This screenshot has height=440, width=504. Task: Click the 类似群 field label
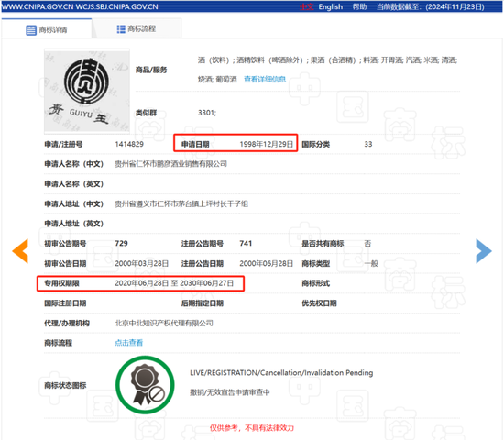pyautogui.click(x=146, y=113)
